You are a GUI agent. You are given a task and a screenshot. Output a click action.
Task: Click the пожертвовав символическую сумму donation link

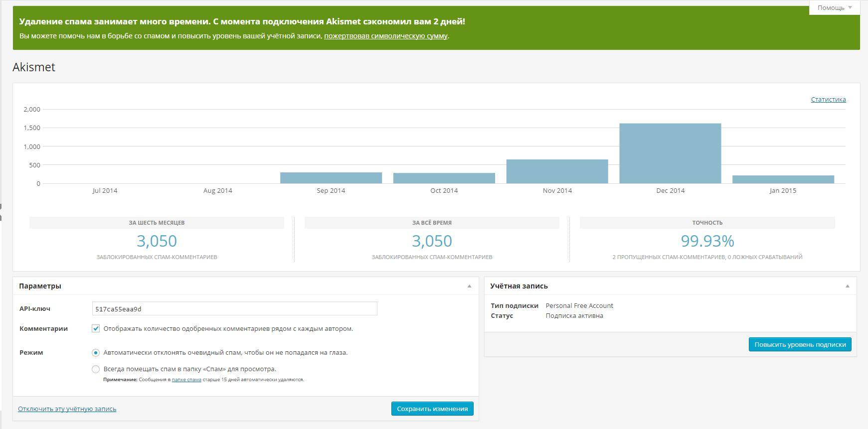[385, 36]
